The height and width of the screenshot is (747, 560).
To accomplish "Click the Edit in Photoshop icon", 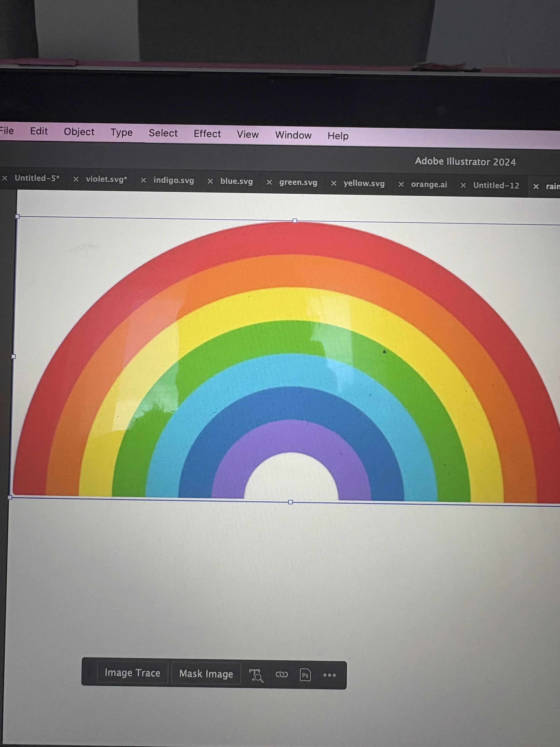I will click(x=305, y=675).
